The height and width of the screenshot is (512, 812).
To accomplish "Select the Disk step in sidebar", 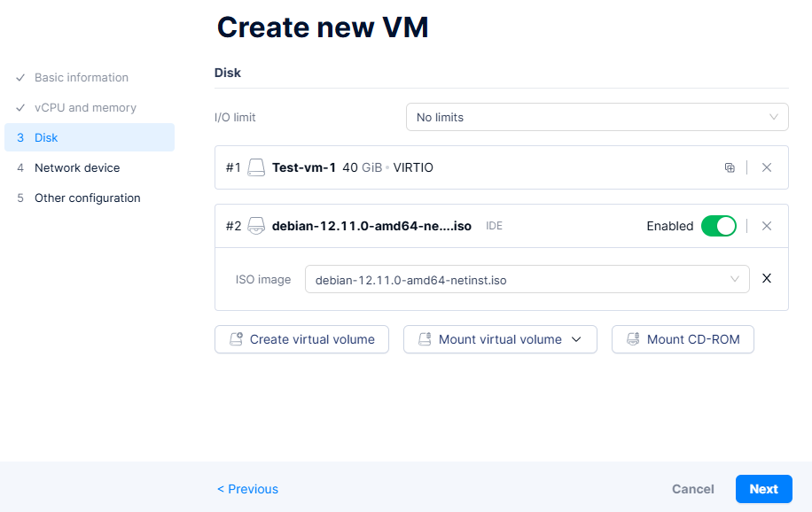I will 46,138.
